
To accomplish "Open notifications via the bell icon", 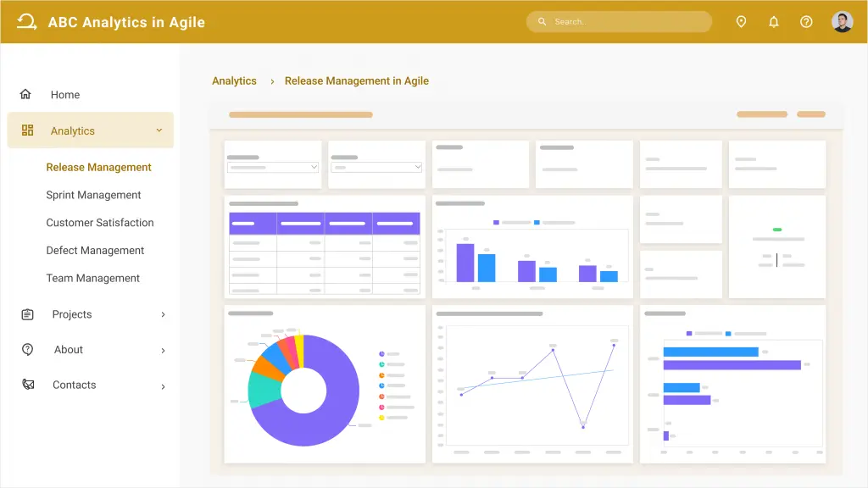I will (773, 21).
